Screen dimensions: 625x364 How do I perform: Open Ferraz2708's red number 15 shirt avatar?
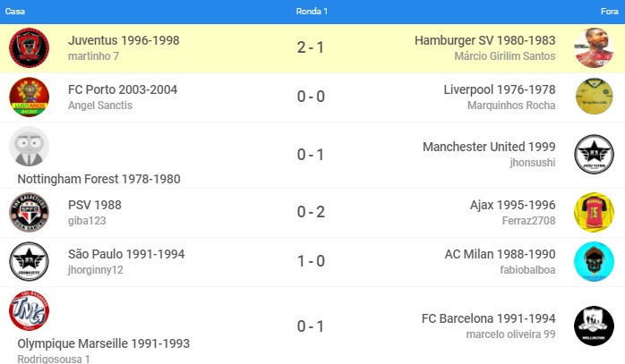[594, 212]
